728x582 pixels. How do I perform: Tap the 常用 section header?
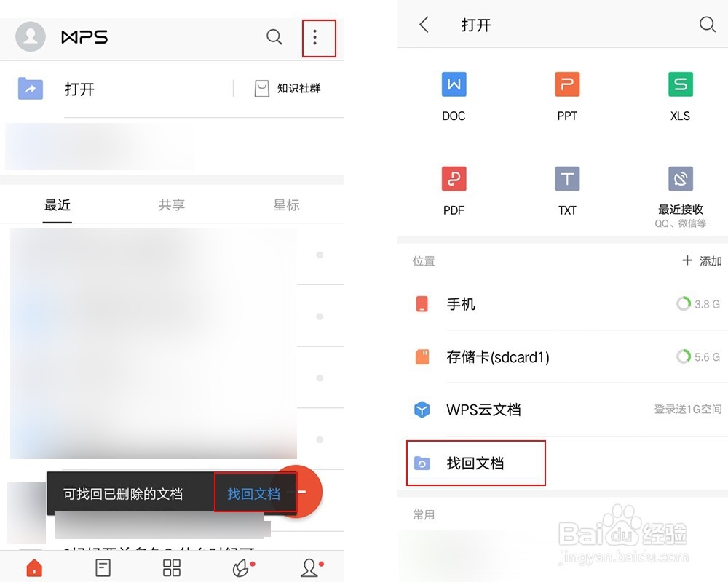(424, 514)
